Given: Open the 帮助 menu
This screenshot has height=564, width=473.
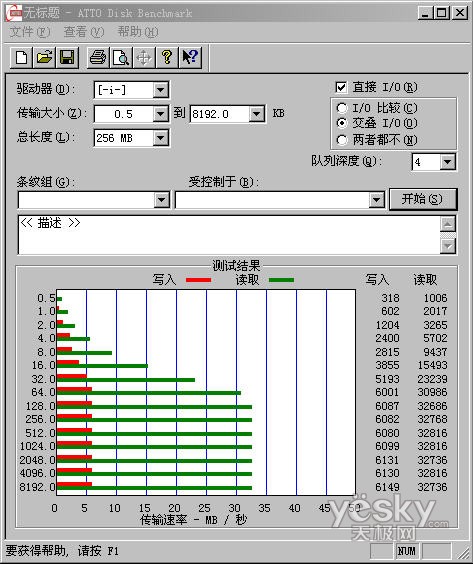Looking at the screenshot, I should pyautogui.click(x=138, y=32).
